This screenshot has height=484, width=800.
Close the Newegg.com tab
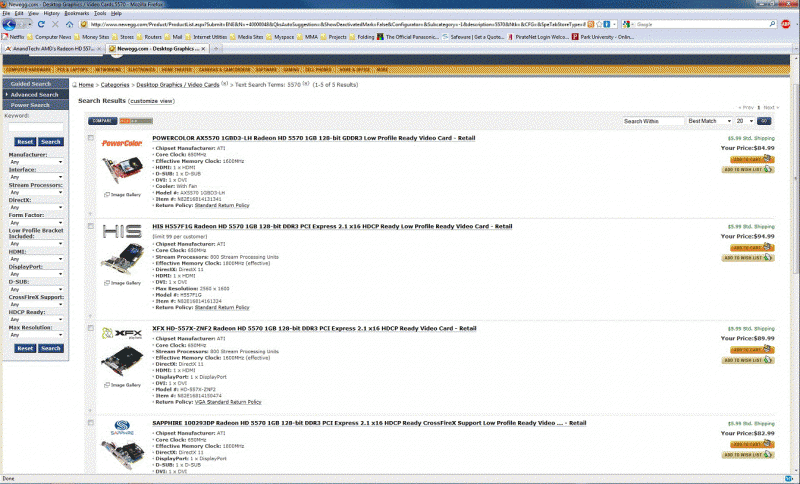click(x=203, y=49)
